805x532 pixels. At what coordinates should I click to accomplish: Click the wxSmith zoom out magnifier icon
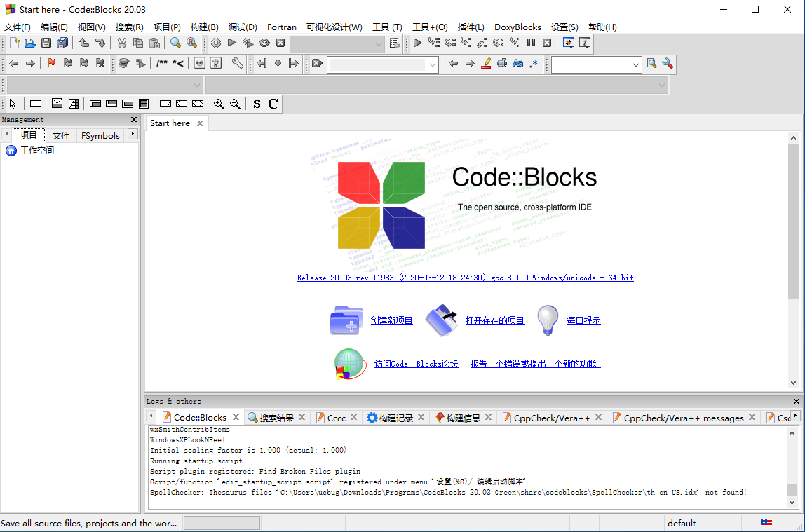[x=236, y=104]
